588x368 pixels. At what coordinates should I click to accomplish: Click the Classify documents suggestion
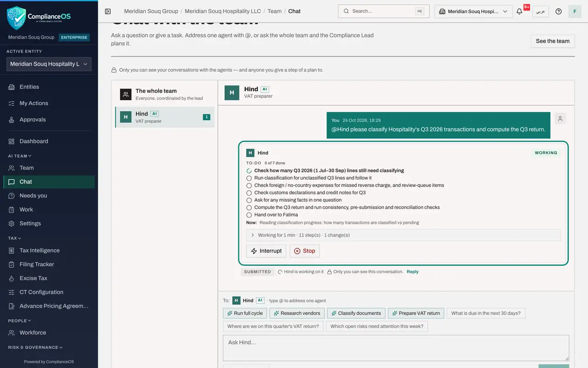click(356, 313)
